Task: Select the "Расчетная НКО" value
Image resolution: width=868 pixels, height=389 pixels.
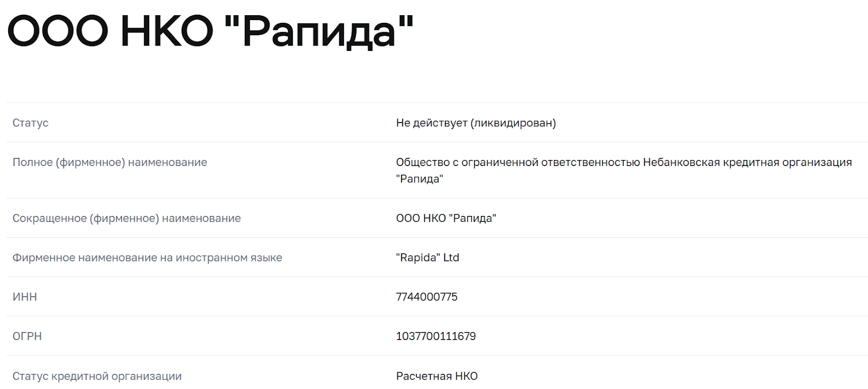Action: 437,376
